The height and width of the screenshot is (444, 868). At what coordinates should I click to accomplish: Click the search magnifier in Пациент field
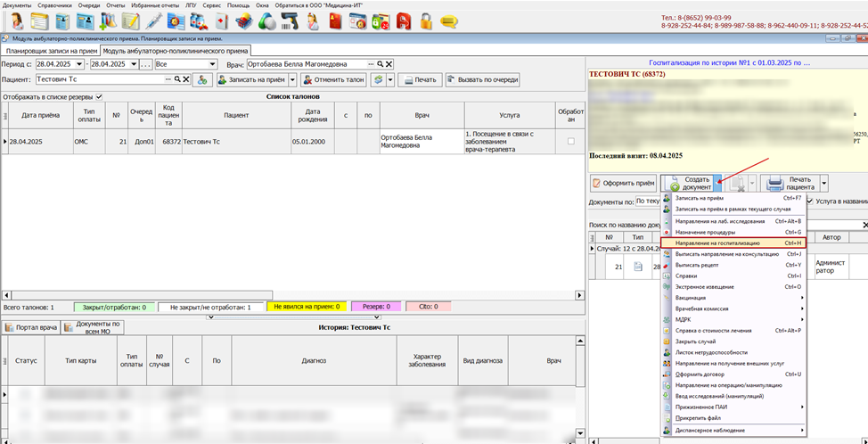(177, 79)
